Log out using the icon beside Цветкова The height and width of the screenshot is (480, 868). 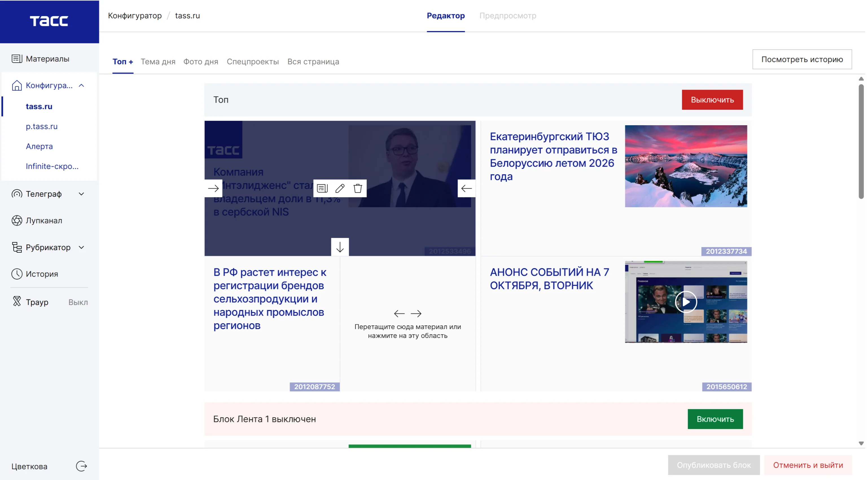click(81, 466)
